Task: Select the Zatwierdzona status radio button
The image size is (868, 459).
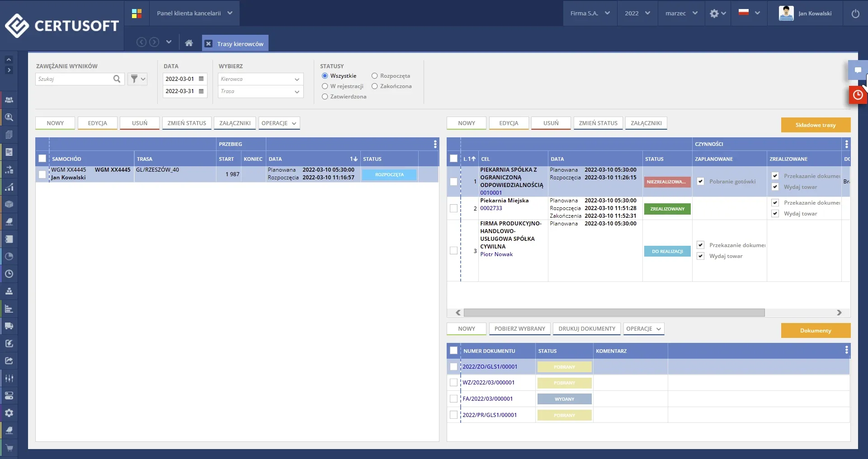Action: click(x=325, y=97)
